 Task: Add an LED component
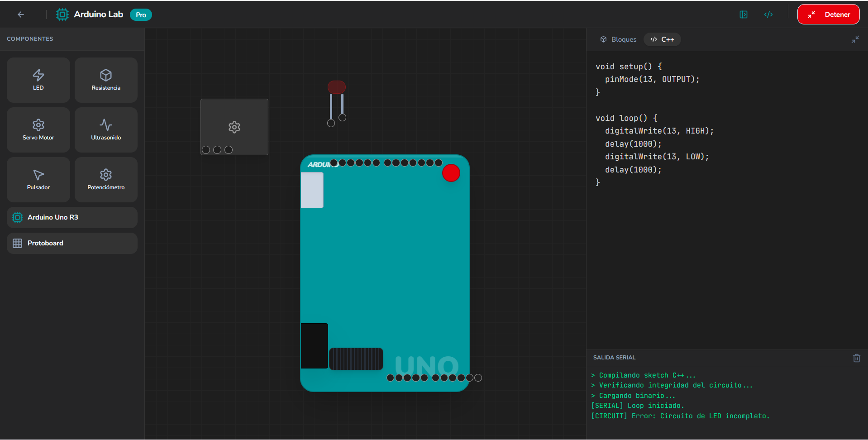coord(38,80)
